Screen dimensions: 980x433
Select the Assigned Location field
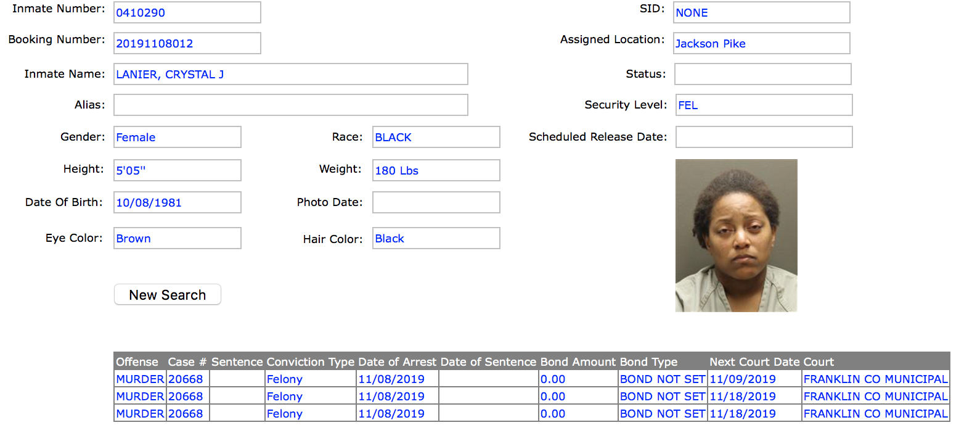(x=761, y=43)
